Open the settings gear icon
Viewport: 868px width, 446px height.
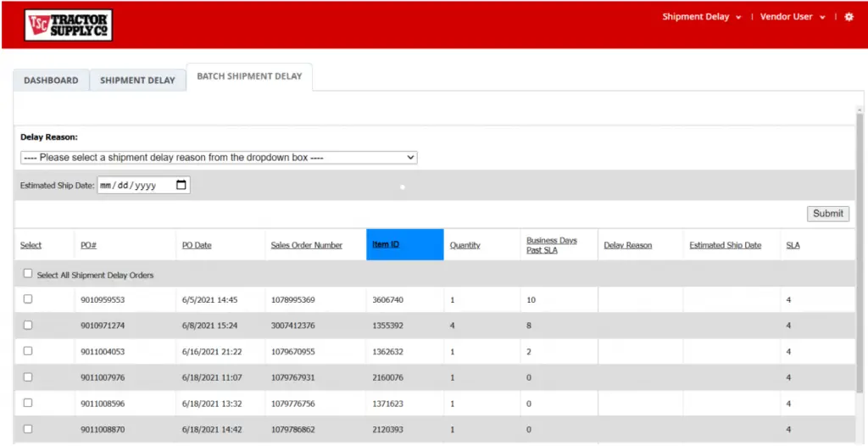[x=849, y=17]
